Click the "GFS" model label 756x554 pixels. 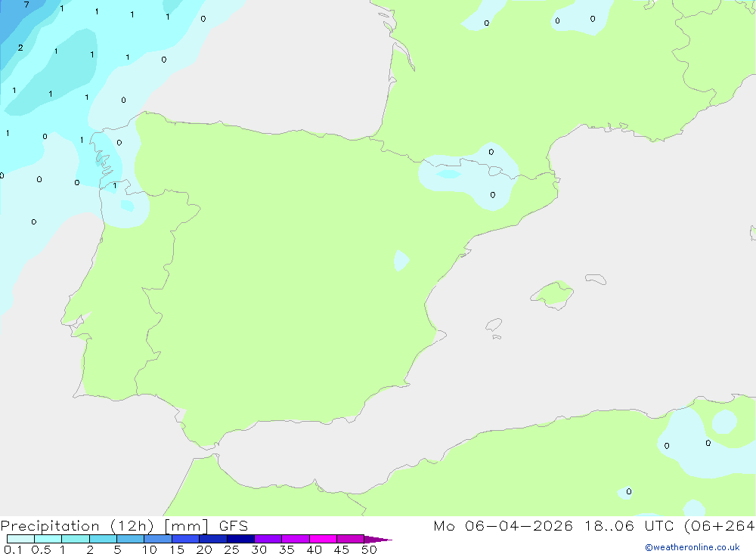(x=234, y=526)
